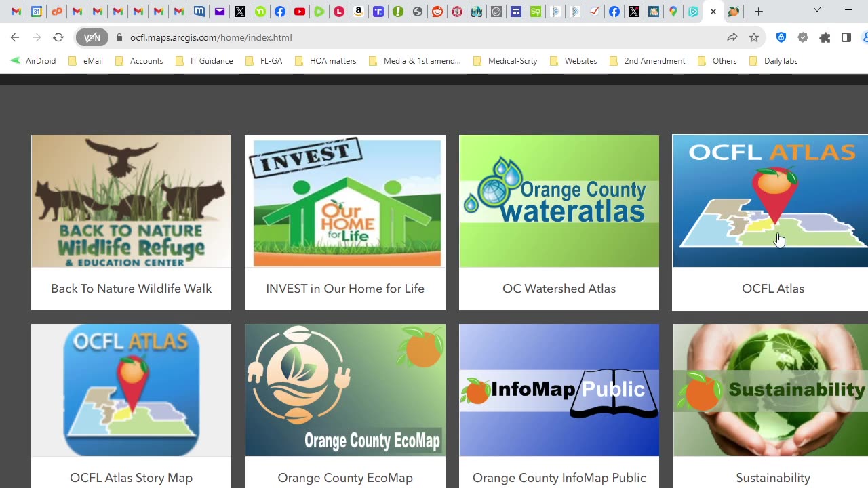The image size is (868, 488).
Task: Switch to the red checkmark icon tab
Action: (595, 12)
